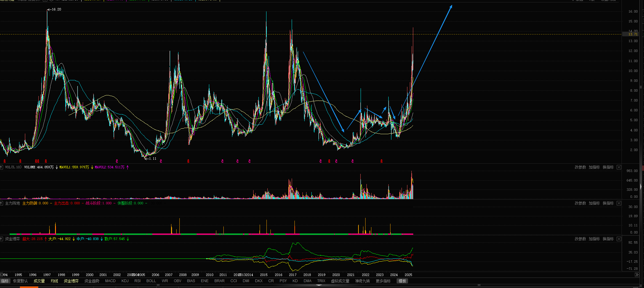Click the e marker near year 2002
Image resolution: width=644 pixels, height=288 pixels.
point(117,161)
